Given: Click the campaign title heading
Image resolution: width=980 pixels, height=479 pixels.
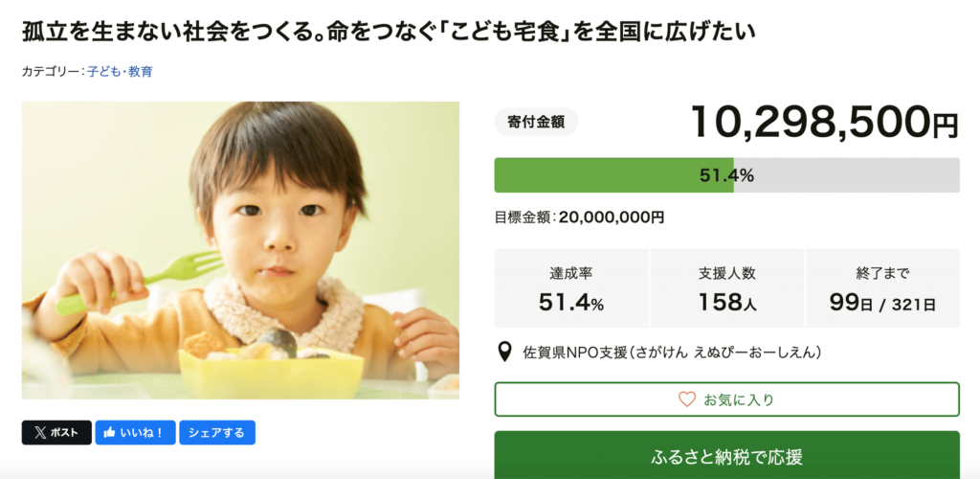Looking at the screenshot, I should click(389, 32).
